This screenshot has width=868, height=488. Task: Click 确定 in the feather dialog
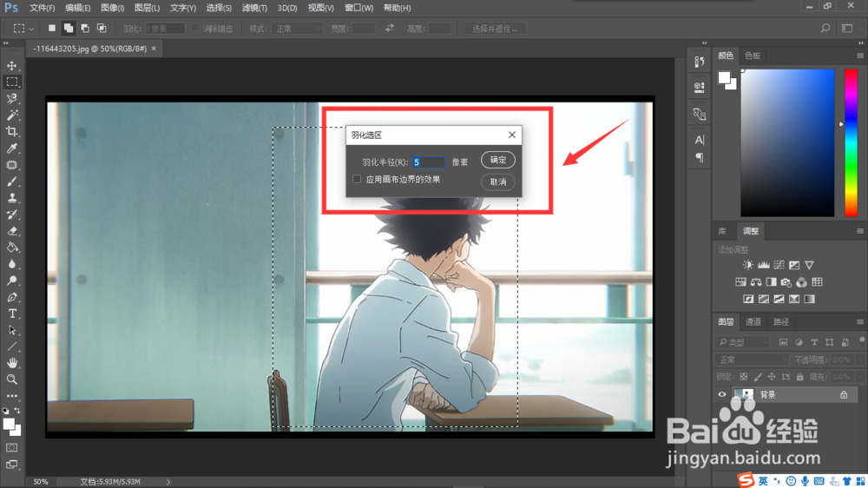497,160
